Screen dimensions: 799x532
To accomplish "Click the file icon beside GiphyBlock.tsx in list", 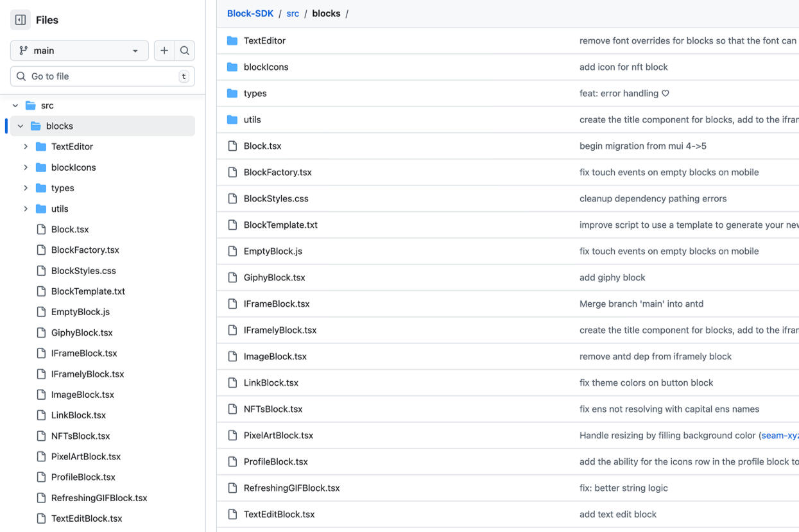I will coord(232,277).
